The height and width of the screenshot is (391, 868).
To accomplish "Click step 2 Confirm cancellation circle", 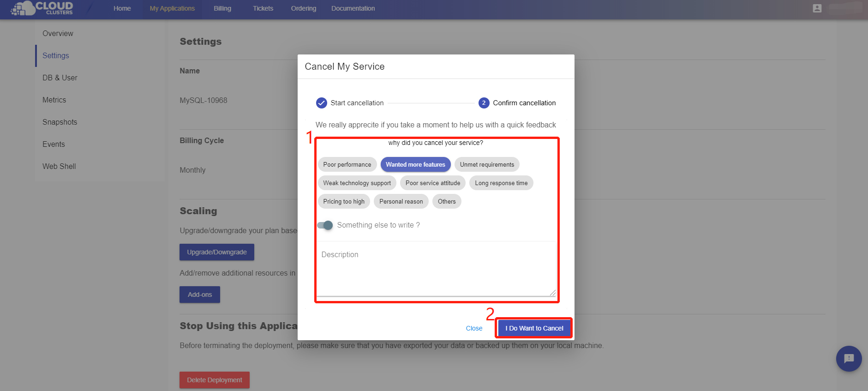I will coord(484,103).
